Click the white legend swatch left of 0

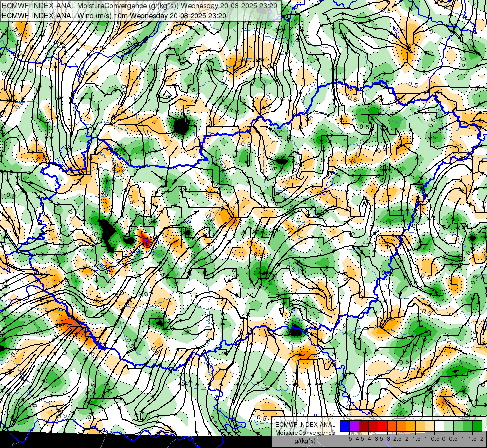pyautogui.click(x=439, y=426)
